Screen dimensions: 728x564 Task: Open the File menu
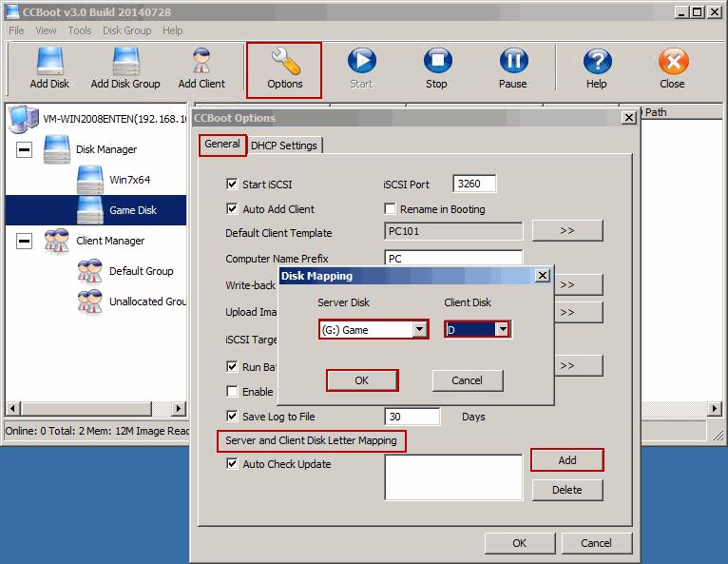pyautogui.click(x=16, y=30)
